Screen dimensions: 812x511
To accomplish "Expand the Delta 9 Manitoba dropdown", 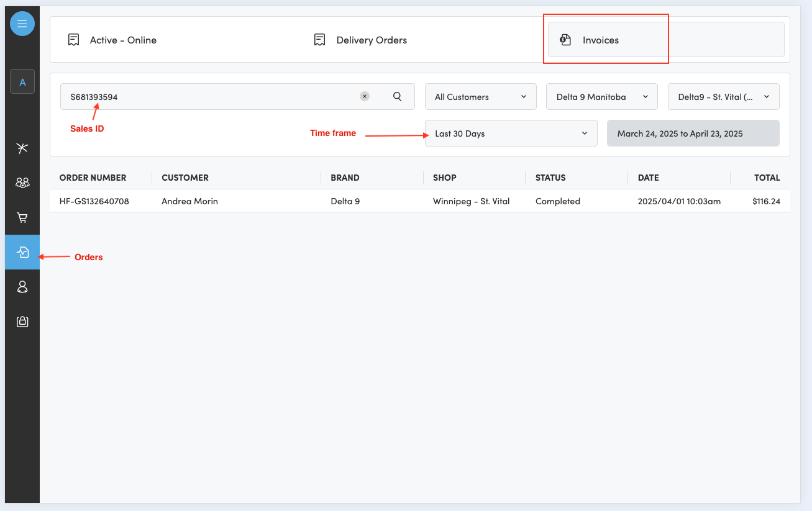I will pos(601,97).
